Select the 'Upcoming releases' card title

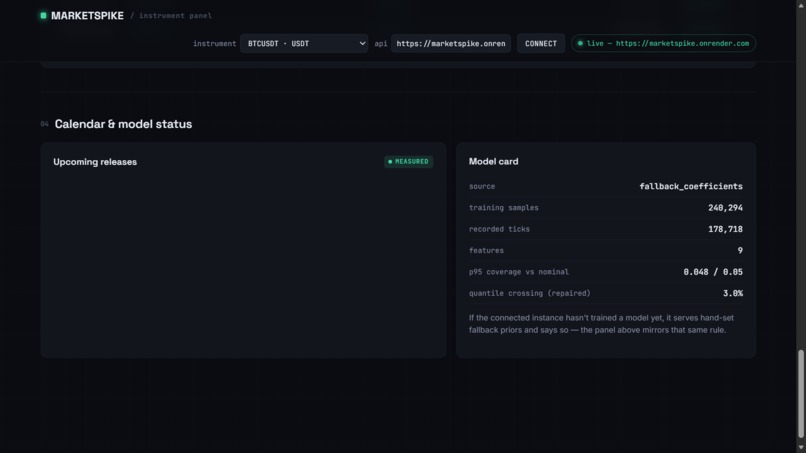coord(95,162)
